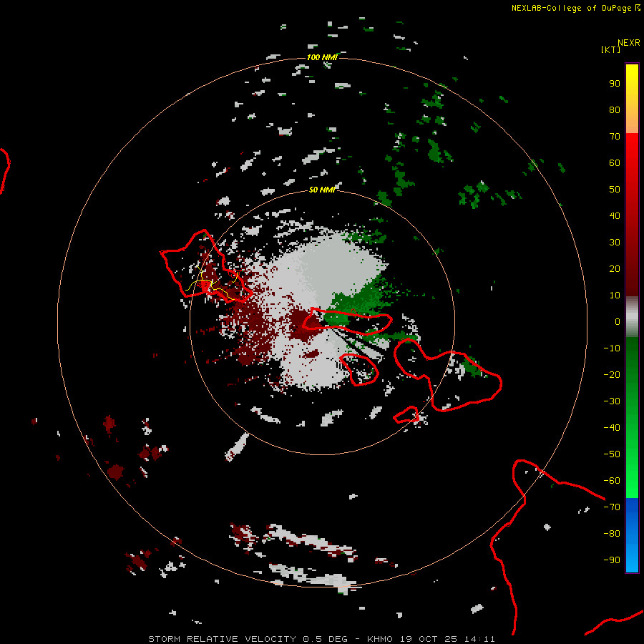Click the 50 value on velocity scale
This screenshot has height=644, width=644.
point(615,190)
